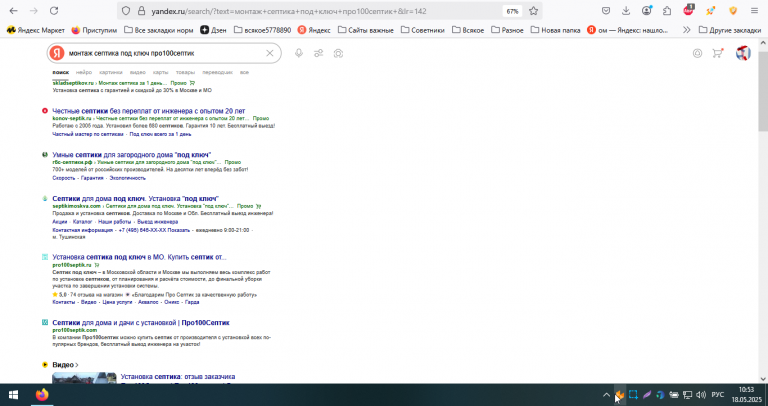Open the tracking protection shield icon
This screenshot has width=768, height=406.
pyautogui.click(x=126, y=11)
